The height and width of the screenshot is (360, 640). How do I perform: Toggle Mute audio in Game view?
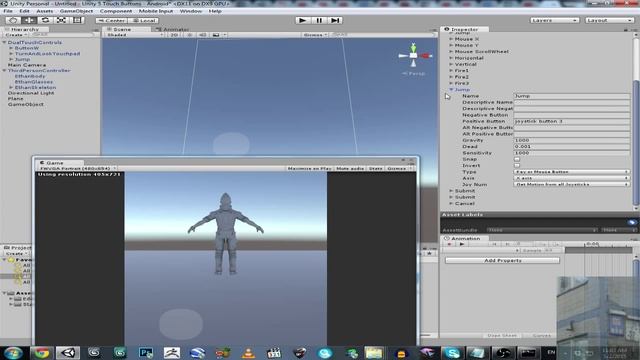pos(350,168)
